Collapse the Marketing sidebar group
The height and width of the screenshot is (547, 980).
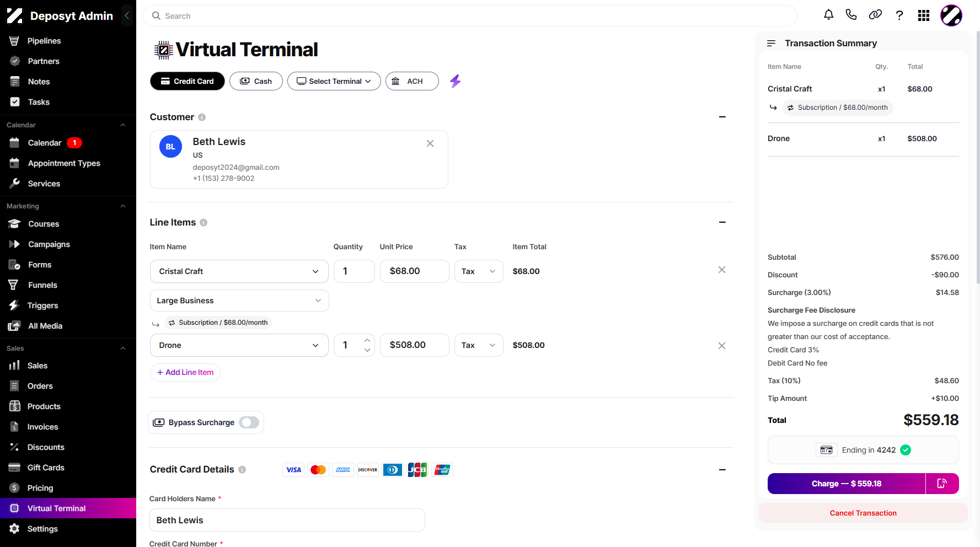pos(123,206)
